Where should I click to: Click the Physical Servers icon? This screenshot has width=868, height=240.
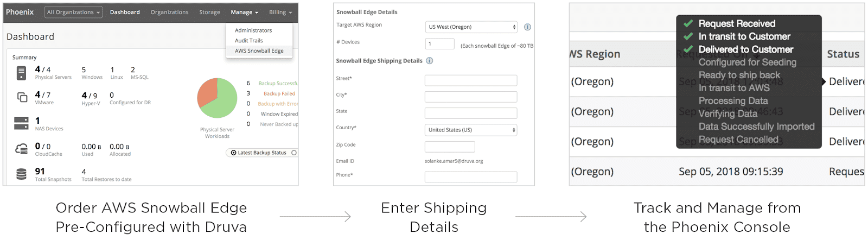click(21, 73)
